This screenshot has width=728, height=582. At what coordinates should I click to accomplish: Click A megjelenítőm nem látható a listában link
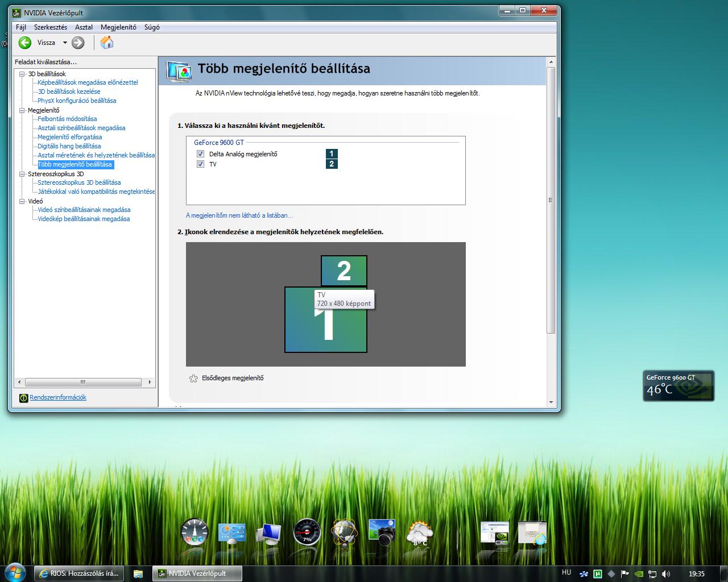coord(239,215)
